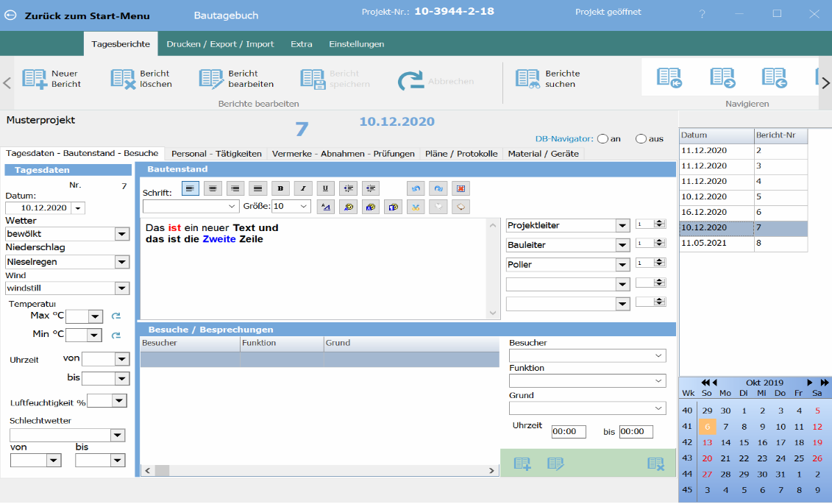832x504 pixels.
Task: Open the Größe font size dropdown
Action: (x=303, y=207)
